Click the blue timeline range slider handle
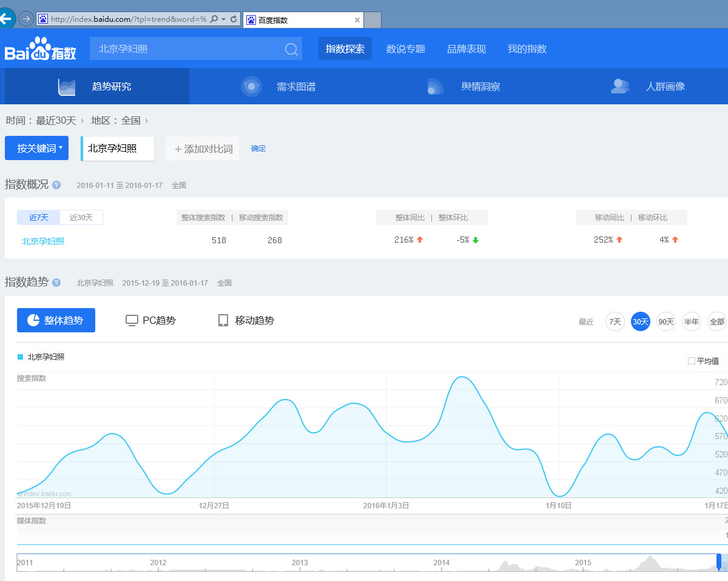Viewport: 728px width, 581px height. click(719, 562)
